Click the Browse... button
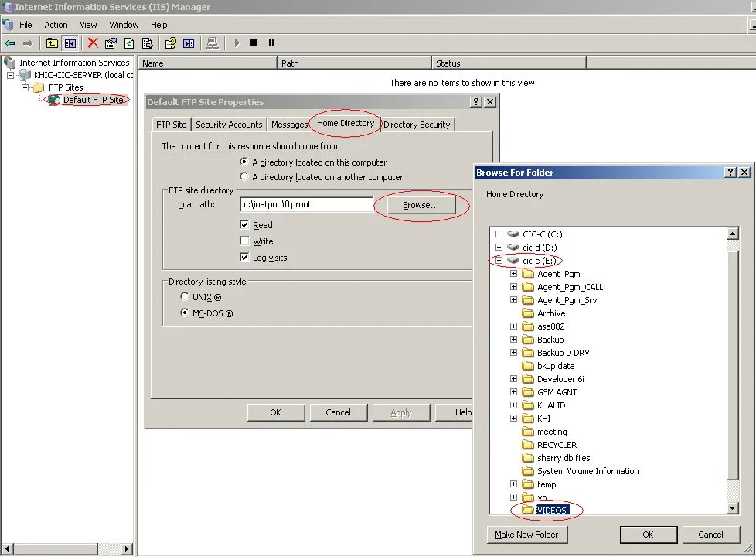The image size is (756, 557). pos(421,205)
